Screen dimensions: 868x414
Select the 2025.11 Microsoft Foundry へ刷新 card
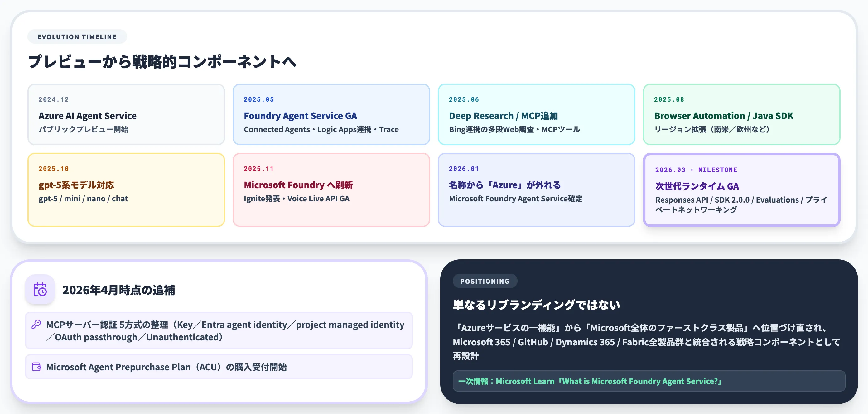click(331, 190)
